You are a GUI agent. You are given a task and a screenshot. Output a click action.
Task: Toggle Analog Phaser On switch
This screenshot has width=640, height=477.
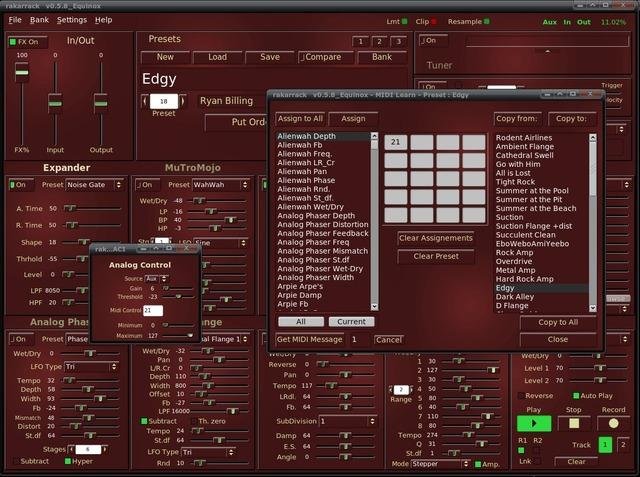click(21, 339)
